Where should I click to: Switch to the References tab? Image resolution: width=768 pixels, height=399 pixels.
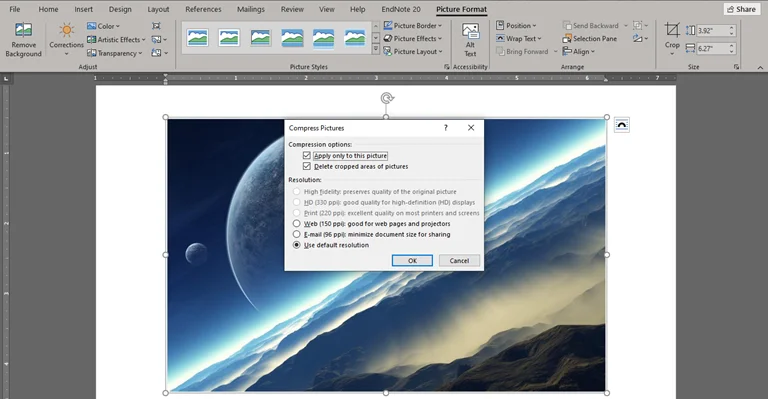[203, 9]
